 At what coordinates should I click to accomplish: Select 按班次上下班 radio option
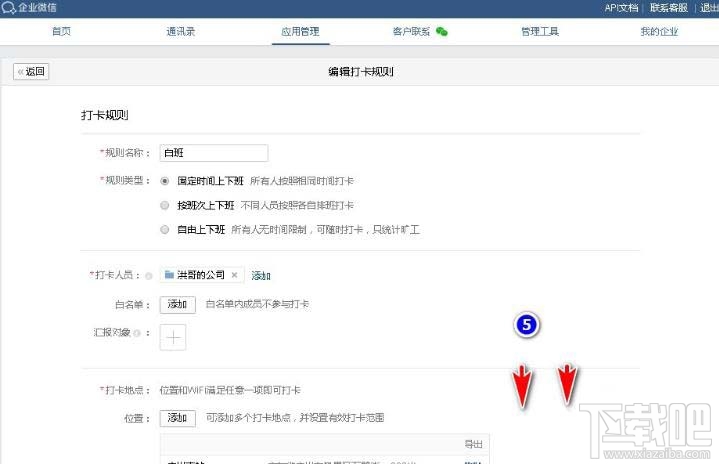coord(165,205)
